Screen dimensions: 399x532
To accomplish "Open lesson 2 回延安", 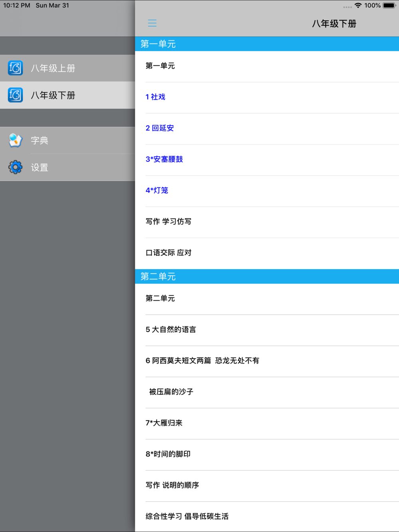I will point(267,129).
